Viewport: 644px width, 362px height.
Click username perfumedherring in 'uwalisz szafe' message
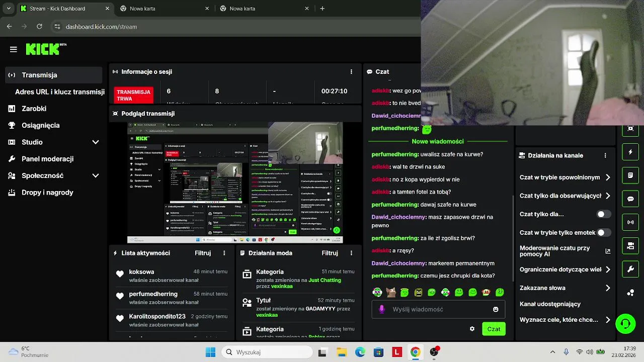click(395, 154)
